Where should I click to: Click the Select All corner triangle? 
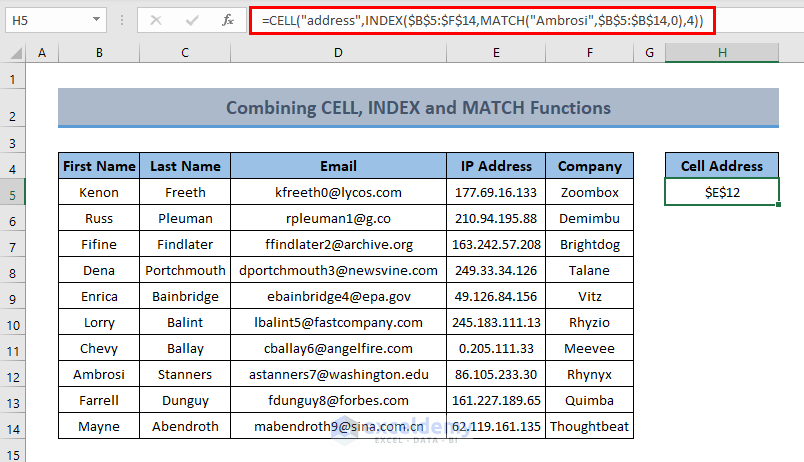click(16, 53)
